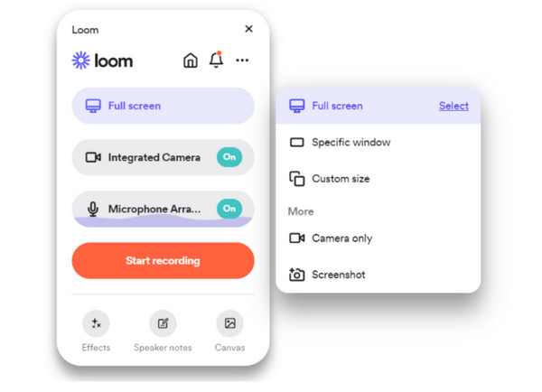Viewport: 542px width, 392px height.
Task: Open Speaker notes icon
Action: click(x=163, y=323)
